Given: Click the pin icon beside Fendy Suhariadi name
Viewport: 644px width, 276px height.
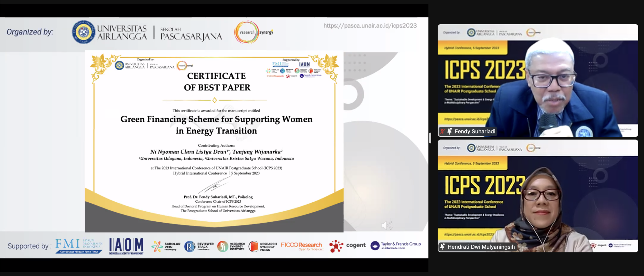Looking at the screenshot, I should 450,131.
